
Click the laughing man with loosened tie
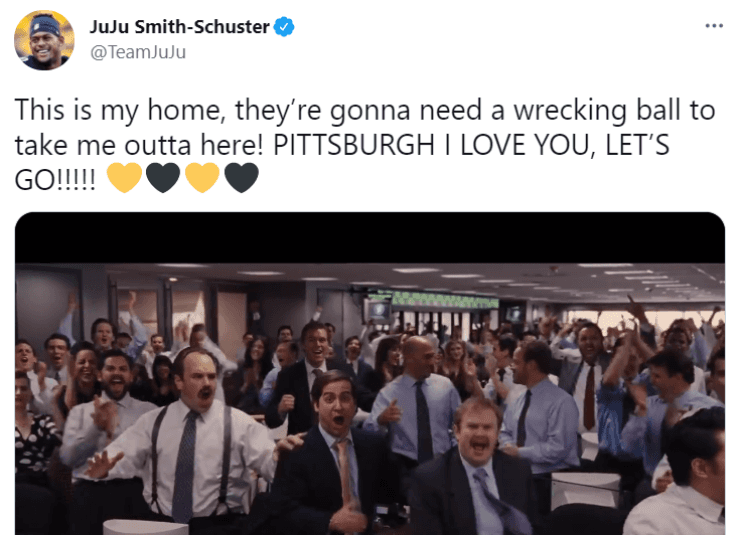pyautogui.click(x=477, y=469)
